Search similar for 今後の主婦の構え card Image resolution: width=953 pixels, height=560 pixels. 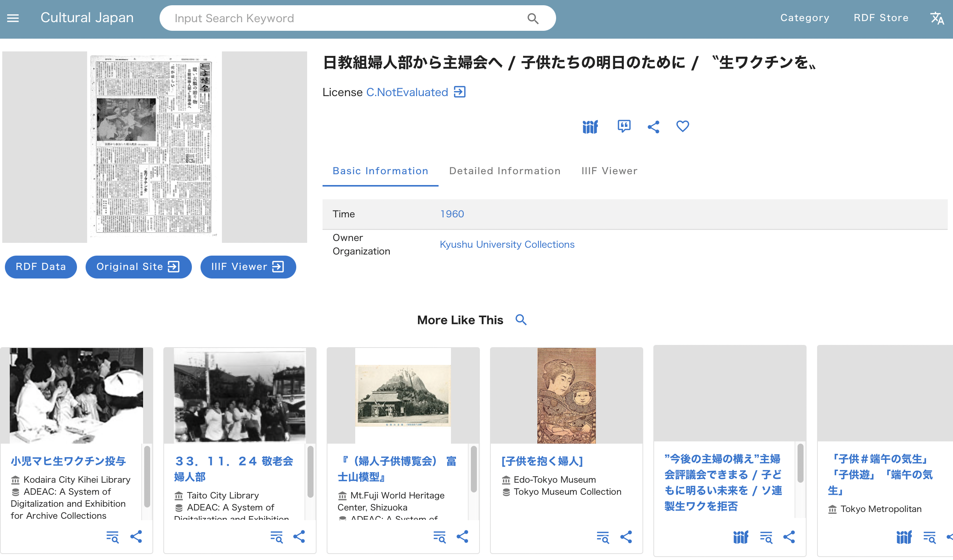tap(766, 537)
